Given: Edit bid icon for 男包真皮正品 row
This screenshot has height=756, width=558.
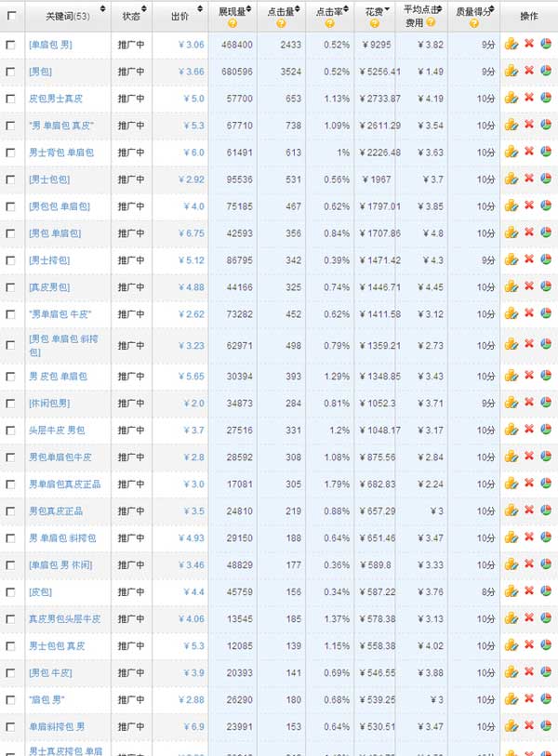Looking at the screenshot, I should (x=511, y=511).
